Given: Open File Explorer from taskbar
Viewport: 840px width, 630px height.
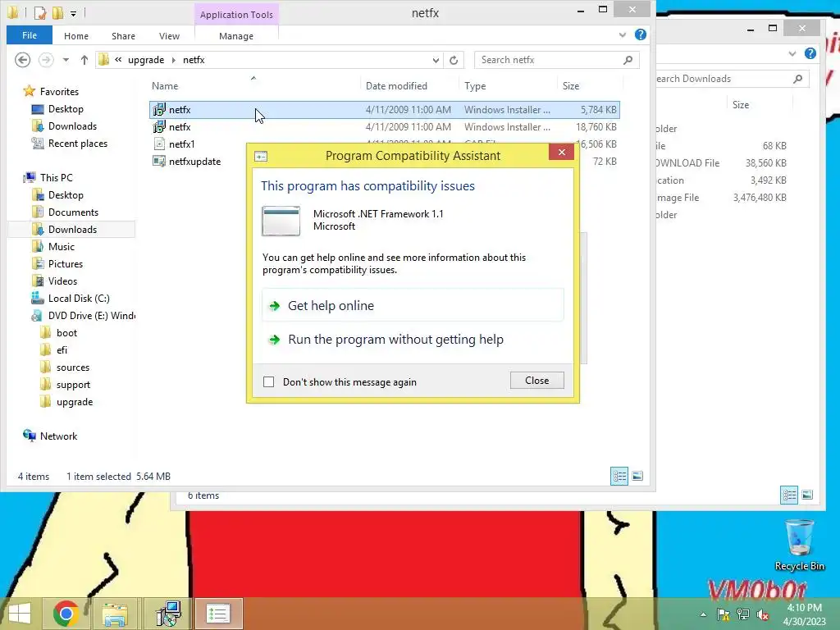Looking at the screenshot, I should click(115, 614).
